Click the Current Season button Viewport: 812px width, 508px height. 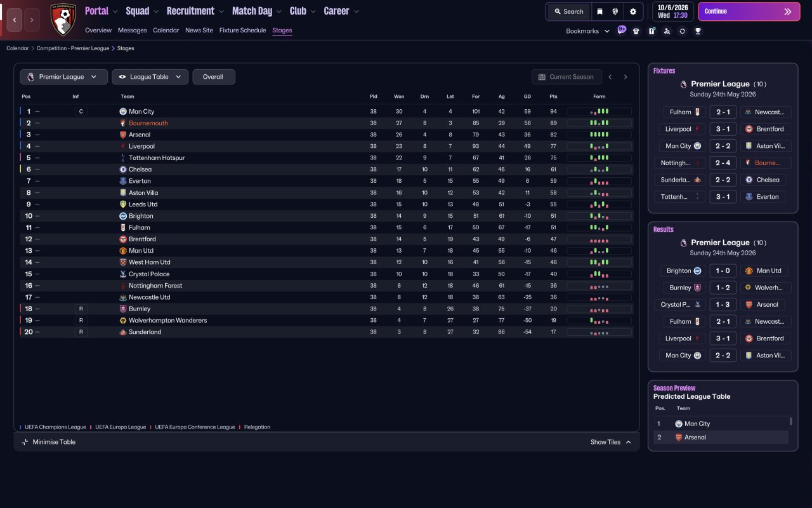click(566, 77)
